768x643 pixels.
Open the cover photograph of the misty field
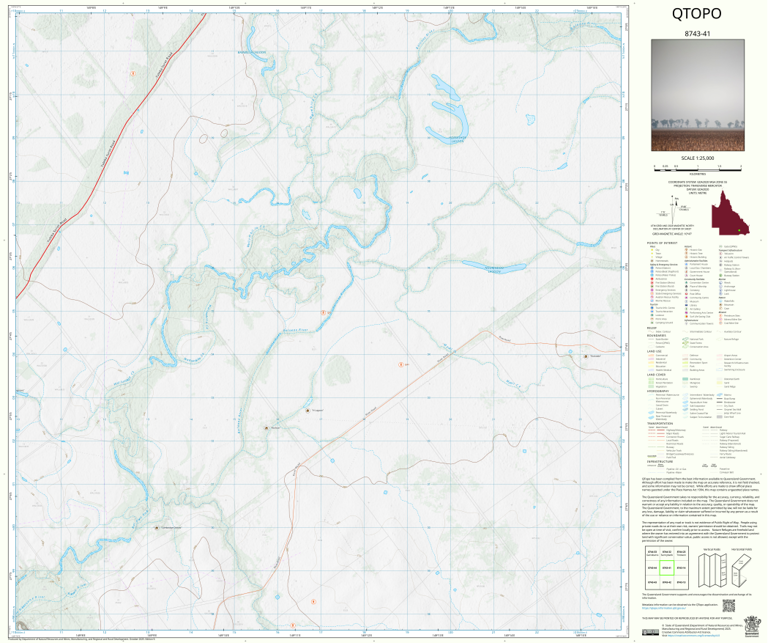click(697, 95)
